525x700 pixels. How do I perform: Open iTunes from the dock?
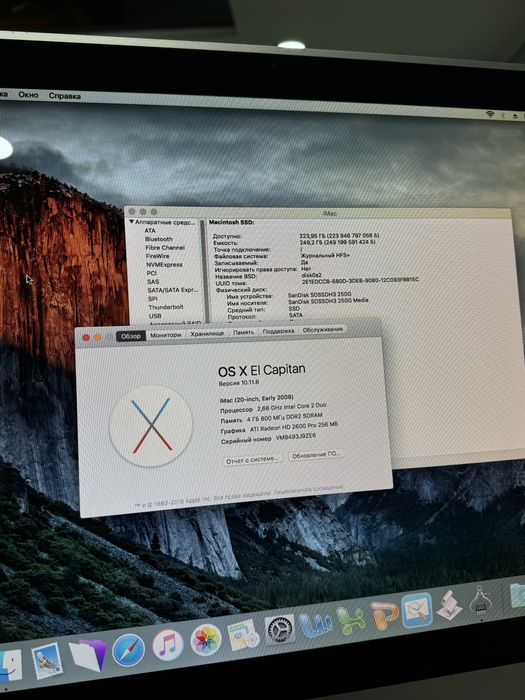click(168, 645)
